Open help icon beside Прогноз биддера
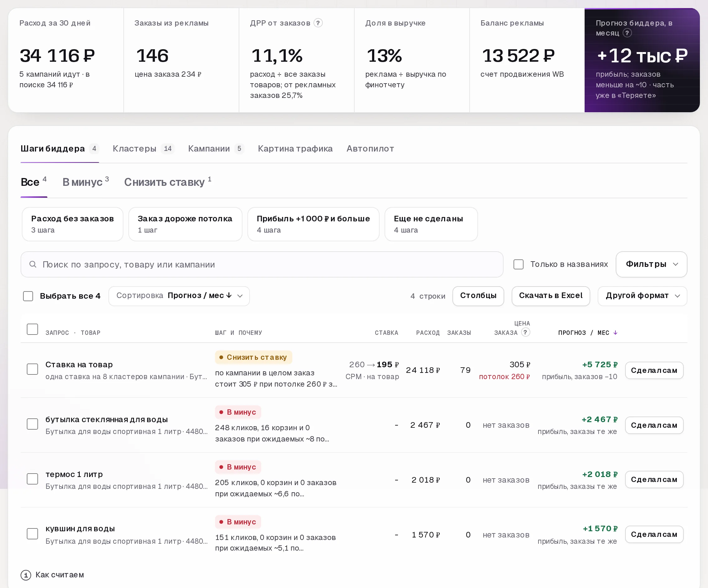The width and height of the screenshot is (708, 588). point(627,33)
